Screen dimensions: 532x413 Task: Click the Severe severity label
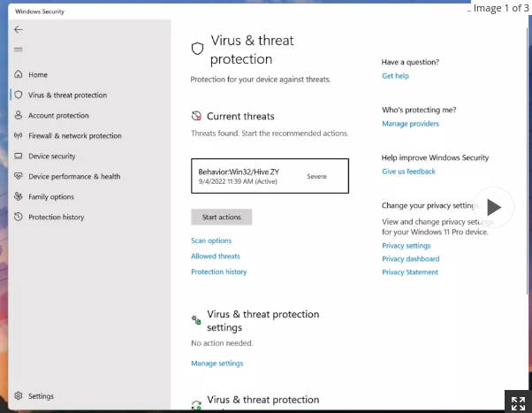pos(316,176)
